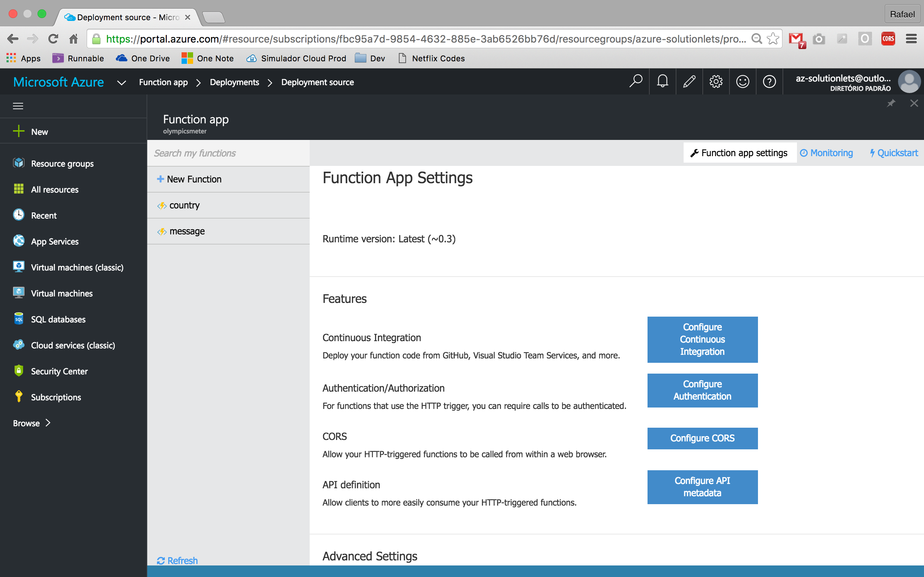
Task: Open the portal settings gear
Action: pyautogui.click(x=716, y=81)
